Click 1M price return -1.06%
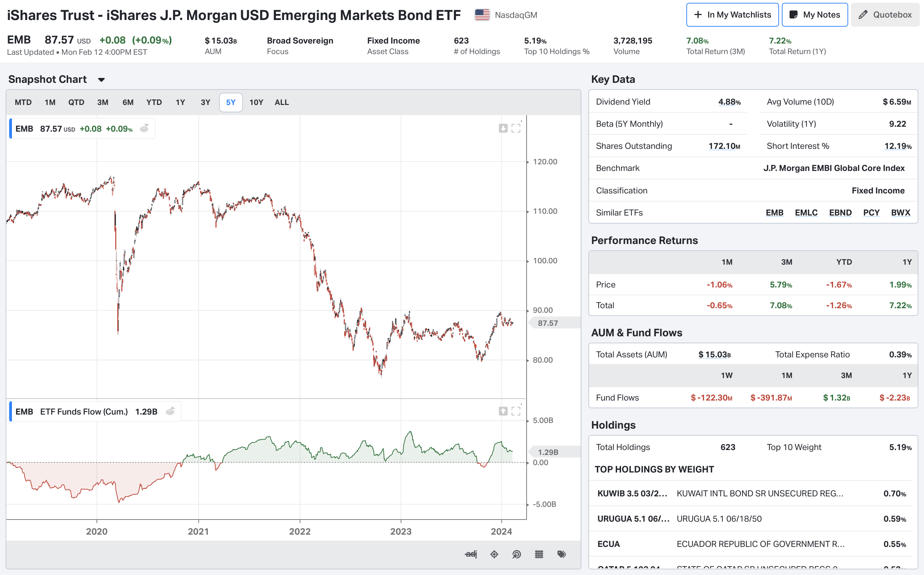The height and width of the screenshot is (575, 924). coord(719,284)
